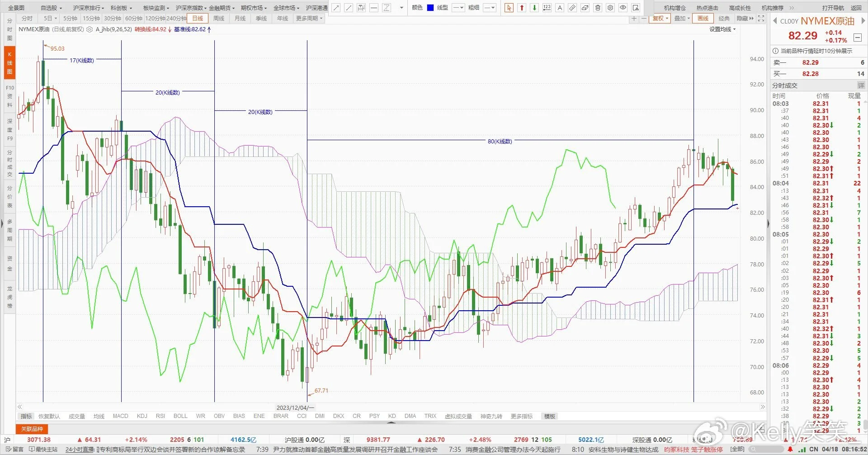Switch to 日线 daily period
Image resolution: width=868 pixels, height=455 pixels.
point(198,19)
